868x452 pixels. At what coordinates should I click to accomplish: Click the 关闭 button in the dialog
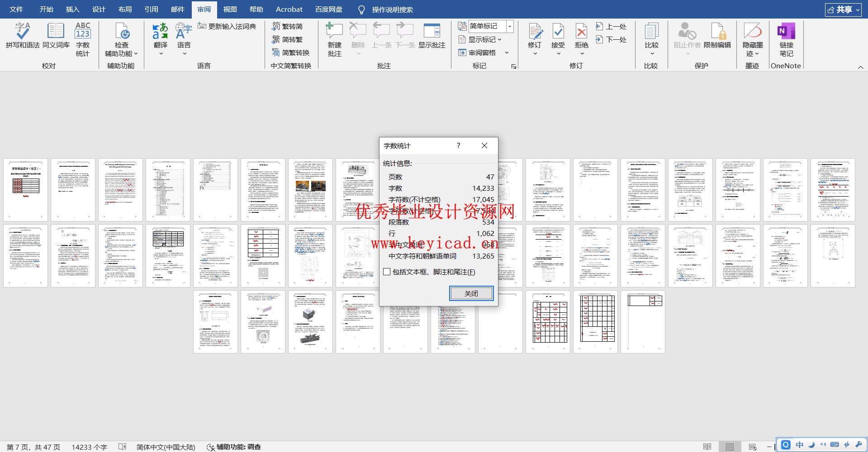471,293
